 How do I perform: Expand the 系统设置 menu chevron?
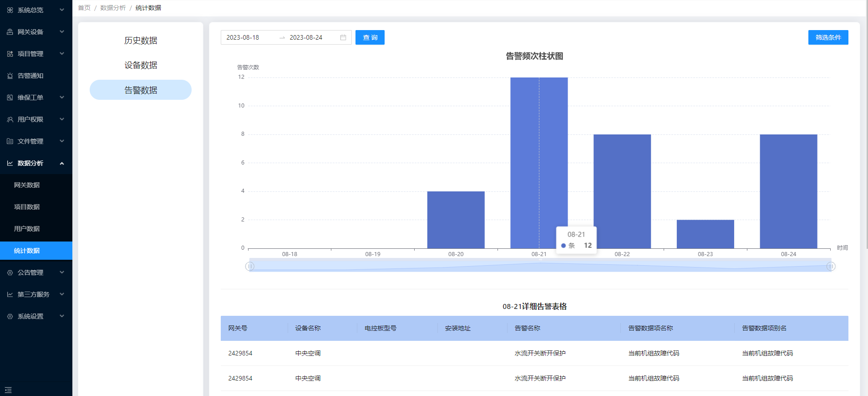[62, 316]
